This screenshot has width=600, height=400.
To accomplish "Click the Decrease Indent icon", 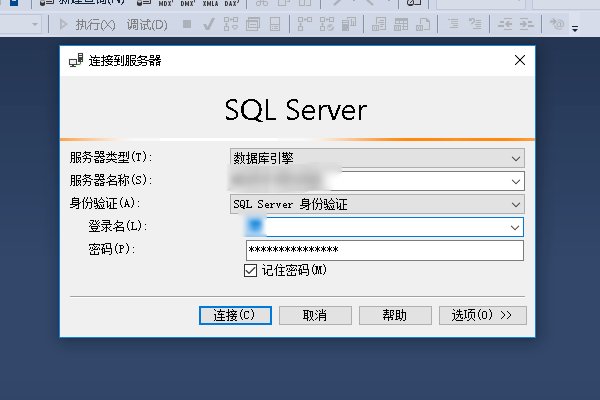I will click(x=505, y=24).
